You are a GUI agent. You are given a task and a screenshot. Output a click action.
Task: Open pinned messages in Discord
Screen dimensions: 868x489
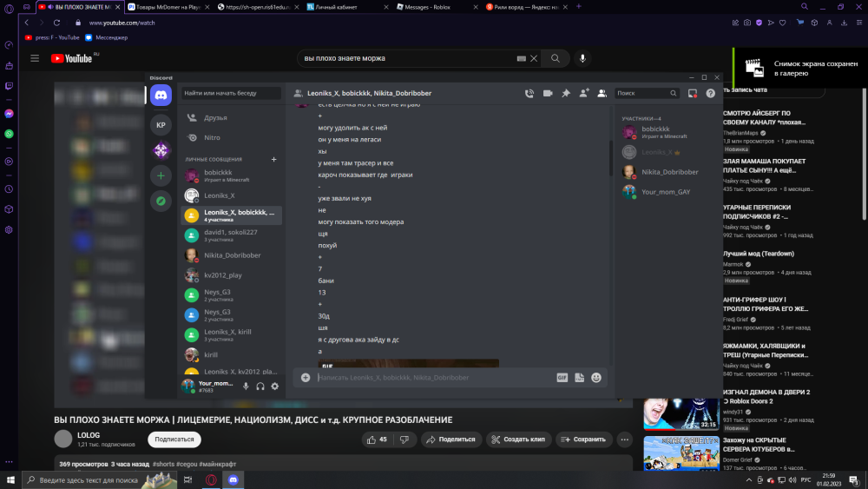[566, 94]
